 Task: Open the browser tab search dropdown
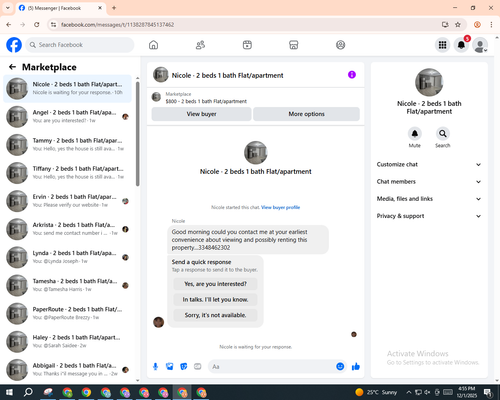(8, 8)
